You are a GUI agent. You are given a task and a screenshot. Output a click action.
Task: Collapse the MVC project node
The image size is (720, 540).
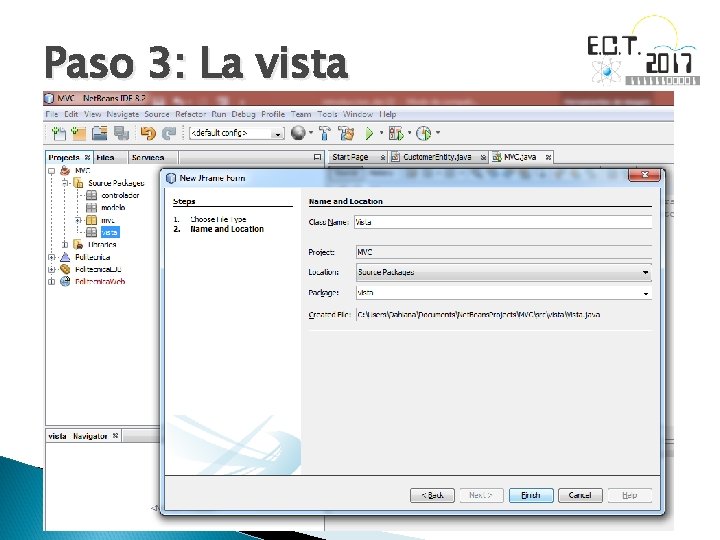[51, 171]
